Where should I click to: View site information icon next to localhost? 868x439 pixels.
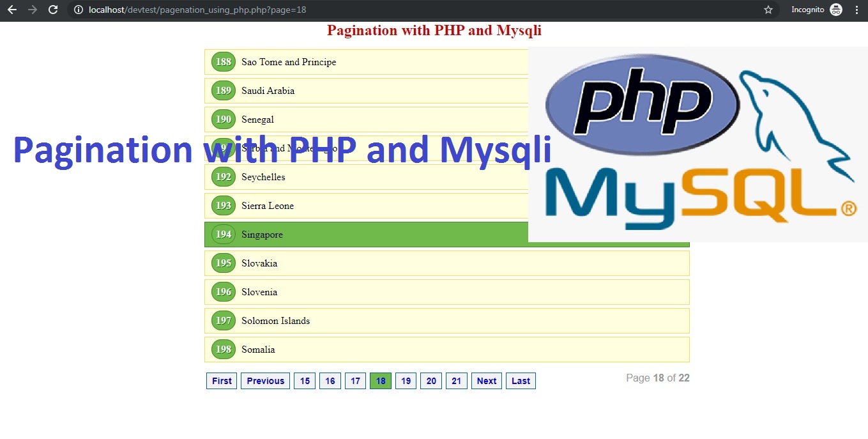(x=78, y=10)
